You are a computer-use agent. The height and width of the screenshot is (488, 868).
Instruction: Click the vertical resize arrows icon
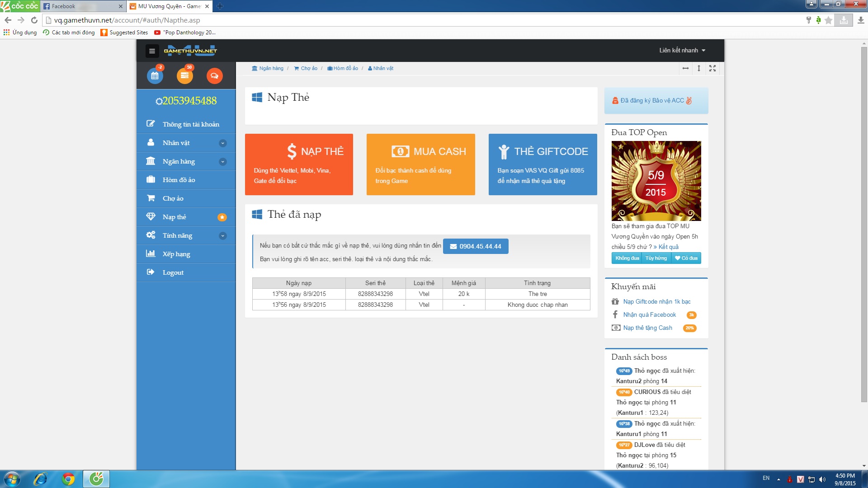click(699, 68)
